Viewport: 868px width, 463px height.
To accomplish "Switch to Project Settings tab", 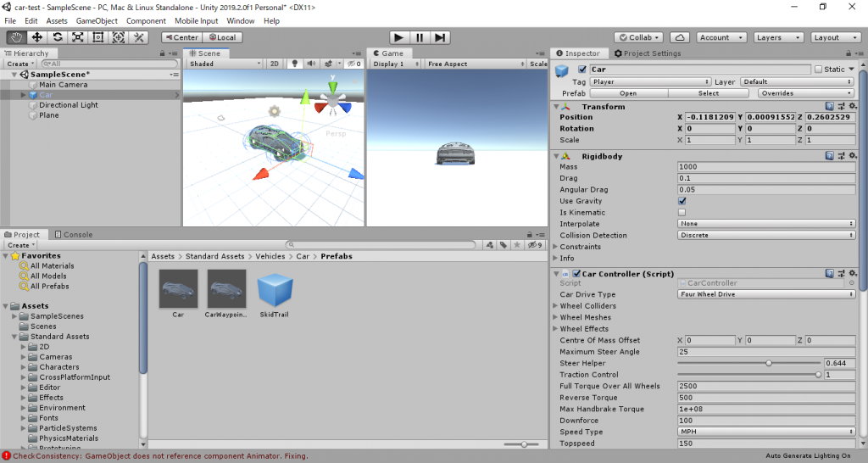I will coord(647,53).
